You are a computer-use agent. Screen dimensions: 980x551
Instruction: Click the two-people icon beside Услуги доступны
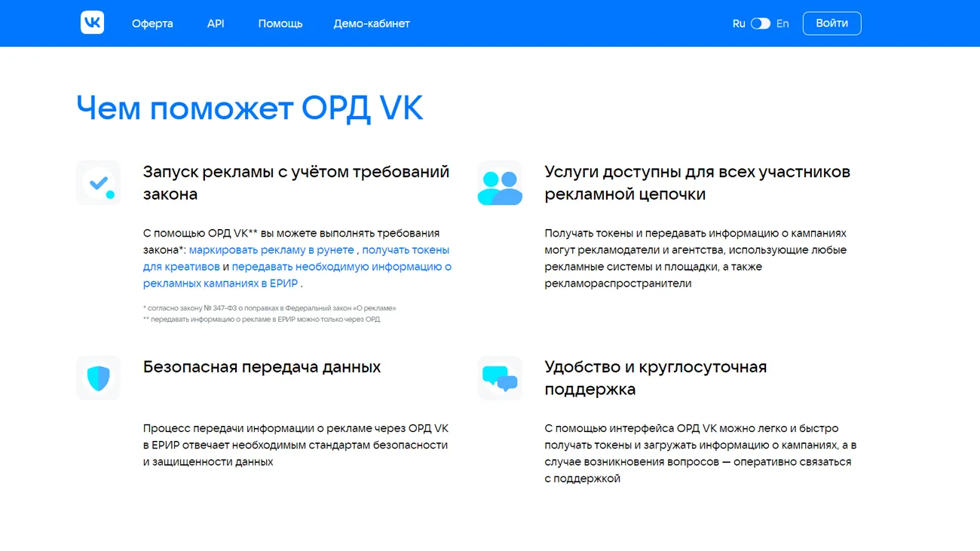[500, 183]
